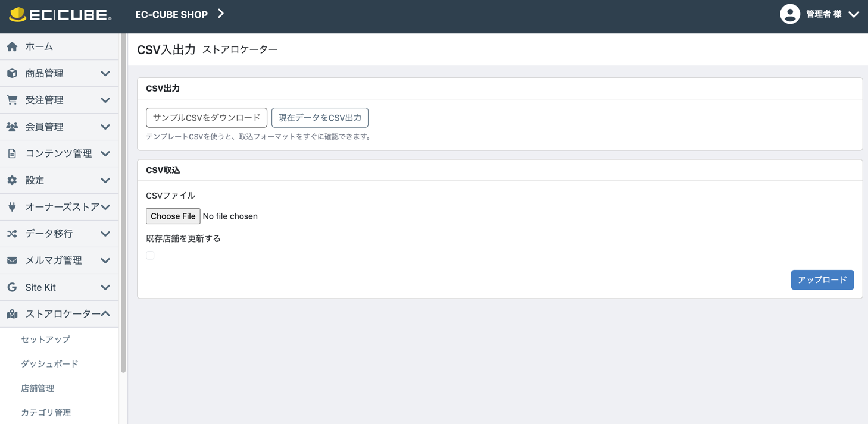Viewport: 868px width, 424px height.
Task: Click サンプルCSVをダウンロード button
Action: coord(207,118)
